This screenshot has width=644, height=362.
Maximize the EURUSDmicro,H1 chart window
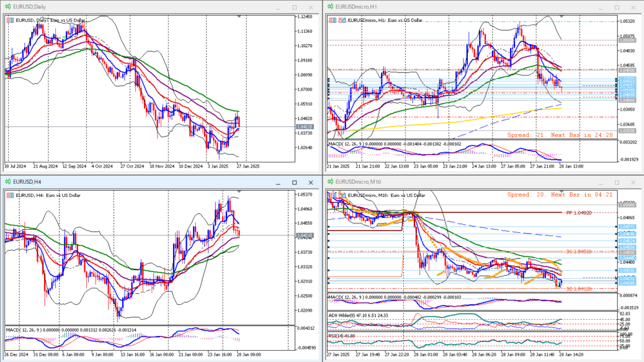(x=617, y=8)
